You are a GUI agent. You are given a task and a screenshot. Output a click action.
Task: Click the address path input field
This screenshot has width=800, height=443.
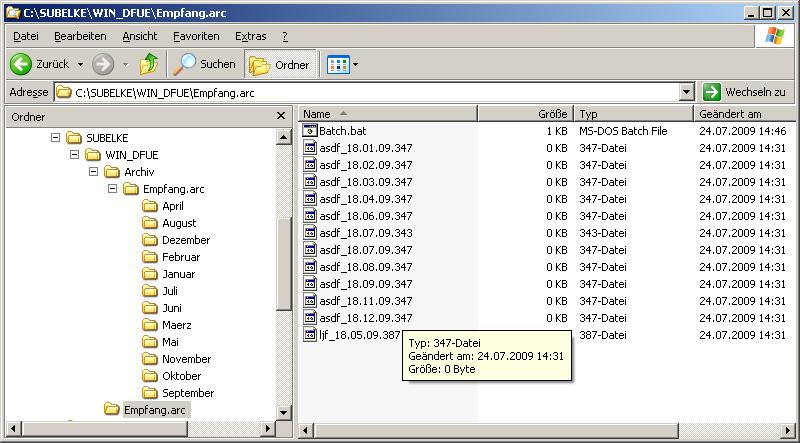[370, 92]
